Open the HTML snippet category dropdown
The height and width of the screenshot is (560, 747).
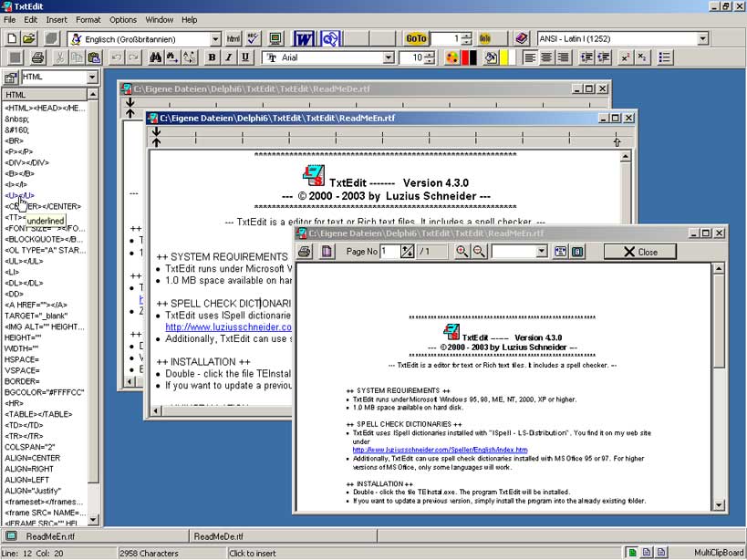pos(92,78)
